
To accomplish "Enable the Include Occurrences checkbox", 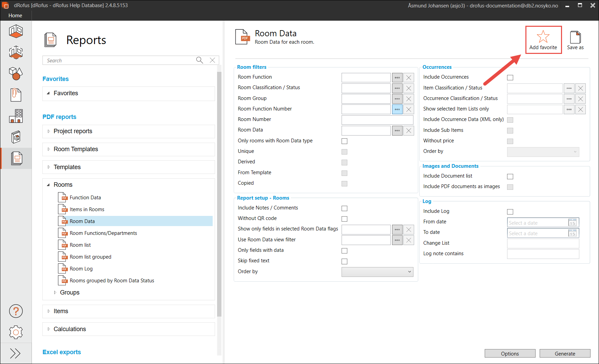I will point(510,78).
